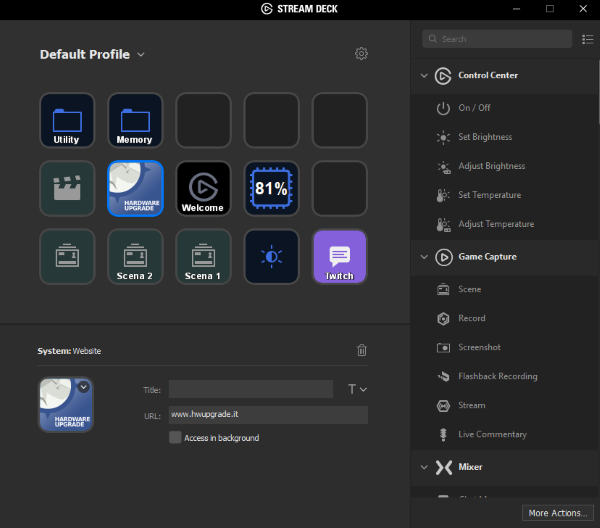
Task: Open profile settings gear
Action: [x=361, y=54]
